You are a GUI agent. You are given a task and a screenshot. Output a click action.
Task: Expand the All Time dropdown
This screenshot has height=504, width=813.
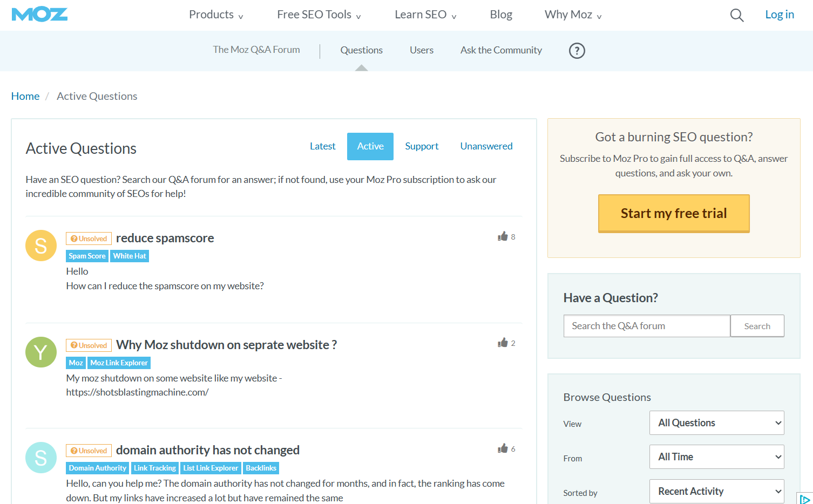coord(716,457)
